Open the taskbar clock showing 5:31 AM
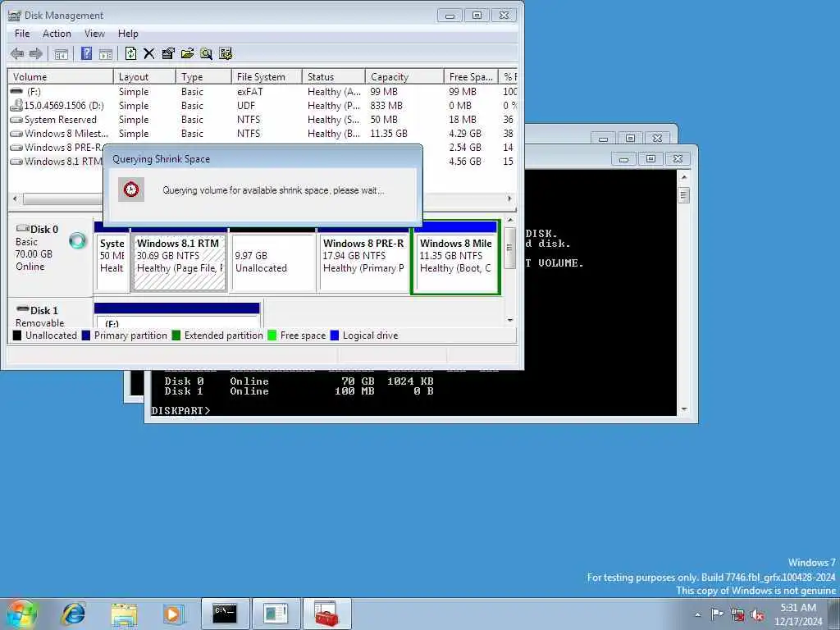This screenshot has height=630, width=840. pos(798,614)
